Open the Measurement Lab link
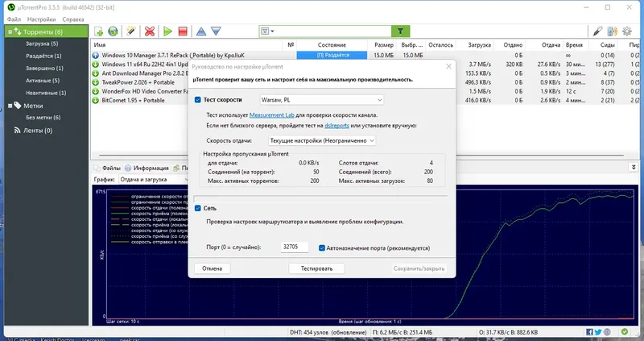 (x=272, y=115)
